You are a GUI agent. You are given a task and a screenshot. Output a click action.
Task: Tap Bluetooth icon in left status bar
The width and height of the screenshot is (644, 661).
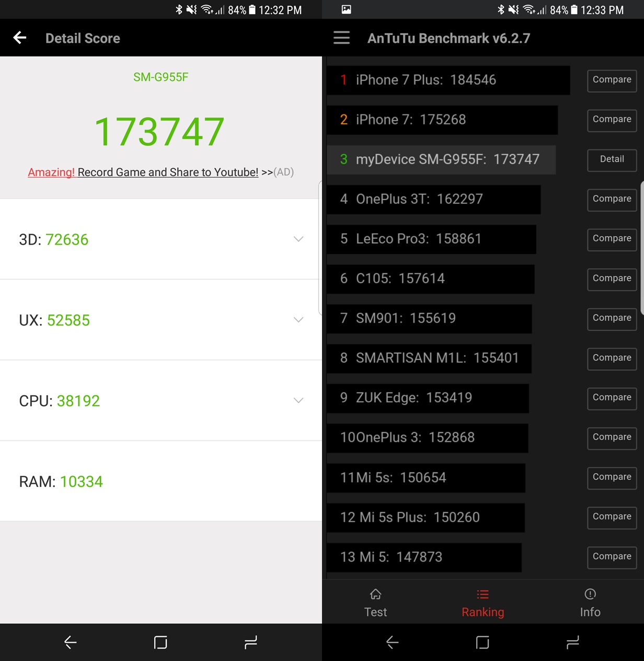179,9
